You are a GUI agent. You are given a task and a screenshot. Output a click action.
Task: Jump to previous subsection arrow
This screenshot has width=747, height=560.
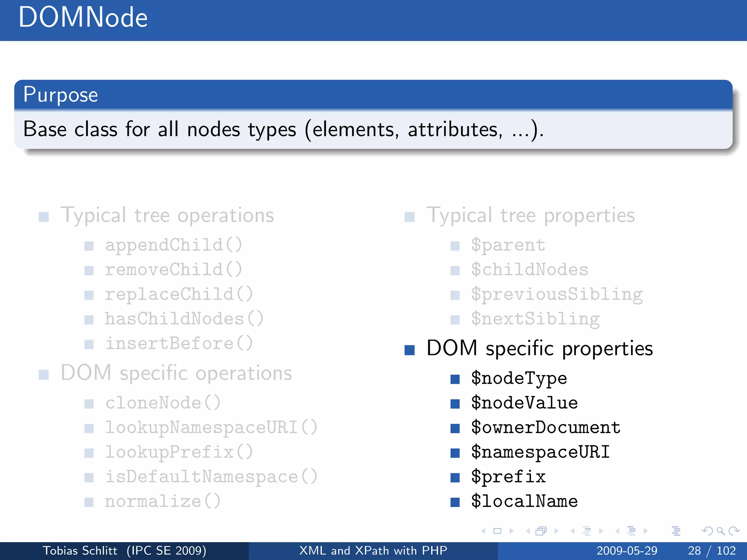pos(573,531)
